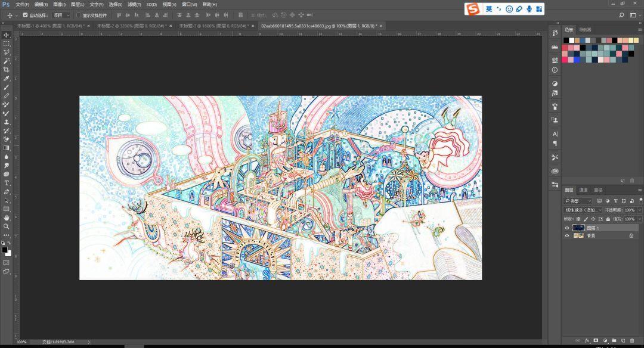Switch to the 通道 (Channels) tab
The height and width of the screenshot is (348, 644).
583,190
